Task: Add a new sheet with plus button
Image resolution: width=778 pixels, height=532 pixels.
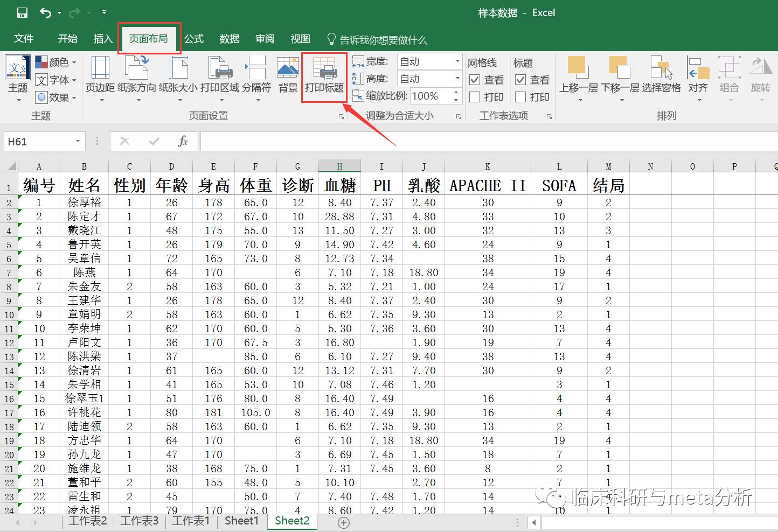Action: (344, 522)
